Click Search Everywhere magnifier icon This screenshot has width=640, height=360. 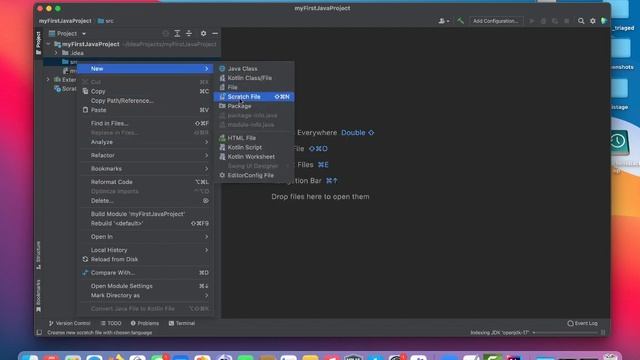coord(581,21)
